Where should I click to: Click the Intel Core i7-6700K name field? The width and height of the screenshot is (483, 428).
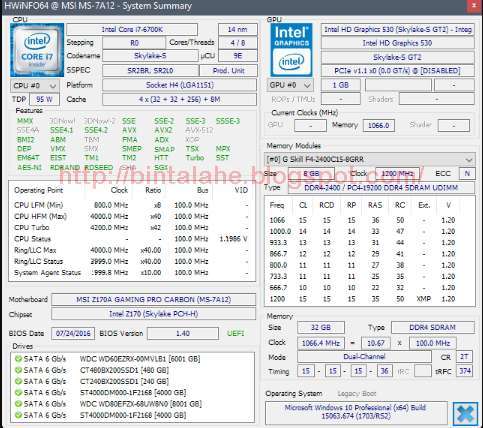tap(132, 29)
